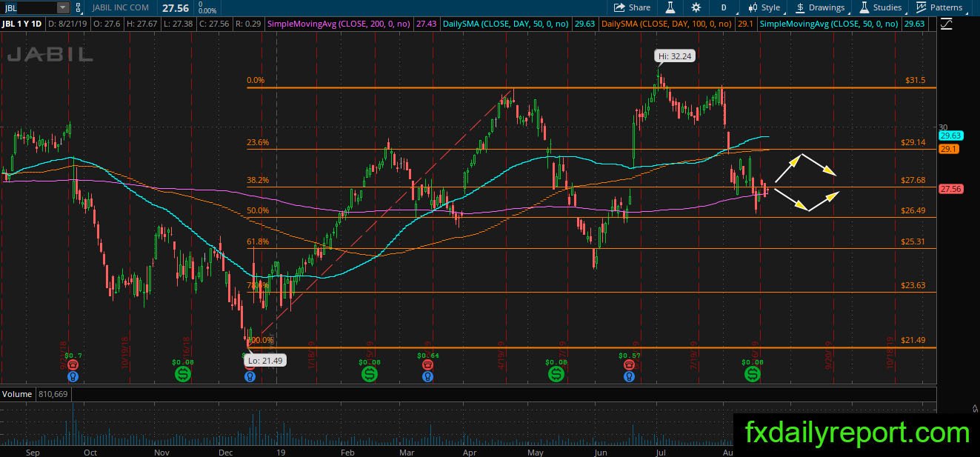Click the Lo: 21.49 price bubble
The height and width of the screenshot is (457, 980).
[x=264, y=360]
